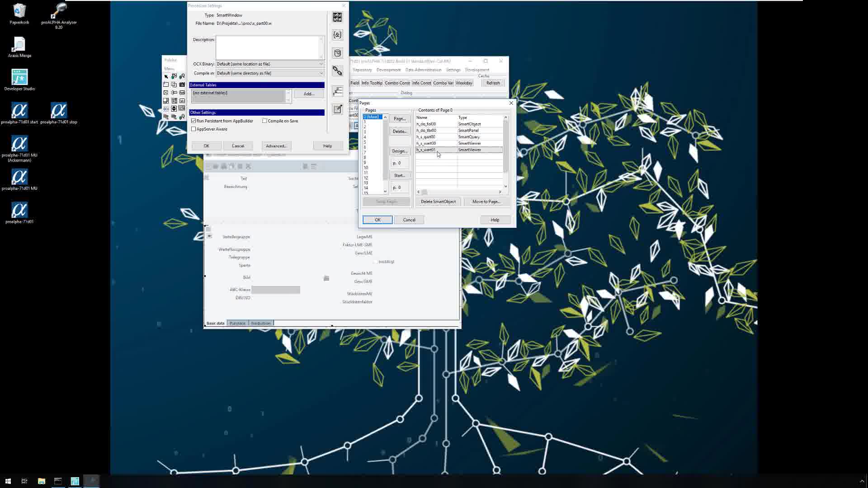Click the folder icon next to the Bild field

(326, 278)
